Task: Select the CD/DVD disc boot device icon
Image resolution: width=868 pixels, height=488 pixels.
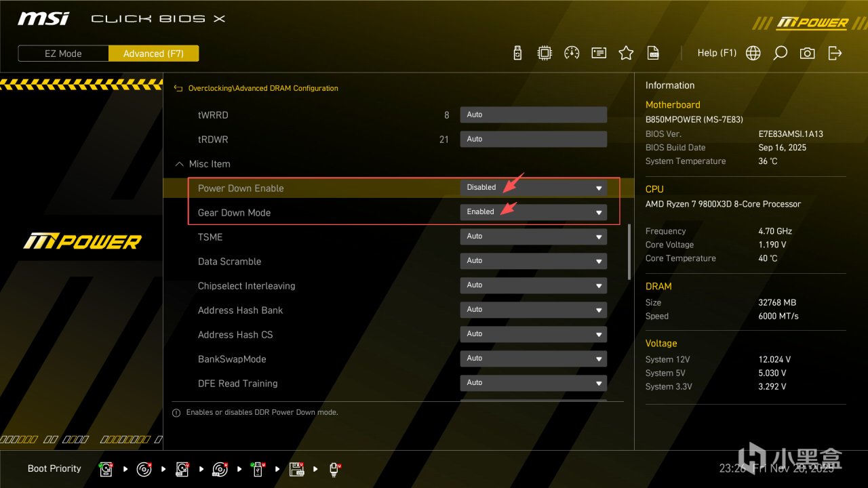Action: tap(144, 469)
